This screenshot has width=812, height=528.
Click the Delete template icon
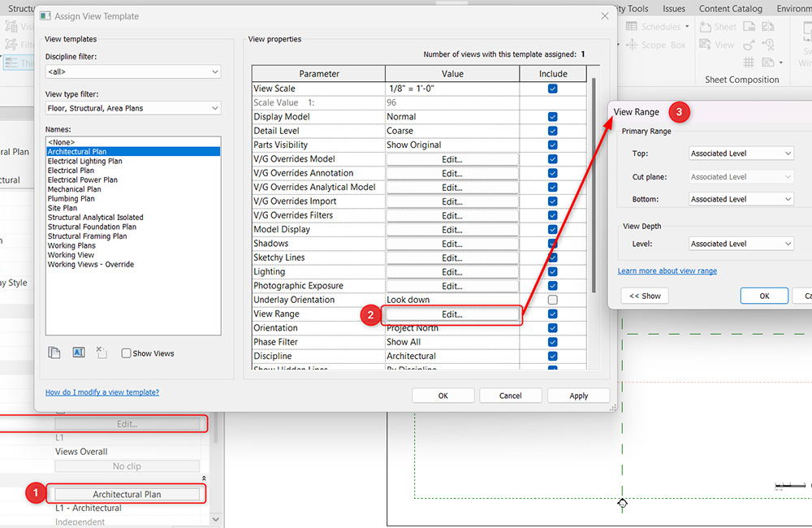(x=101, y=353)
